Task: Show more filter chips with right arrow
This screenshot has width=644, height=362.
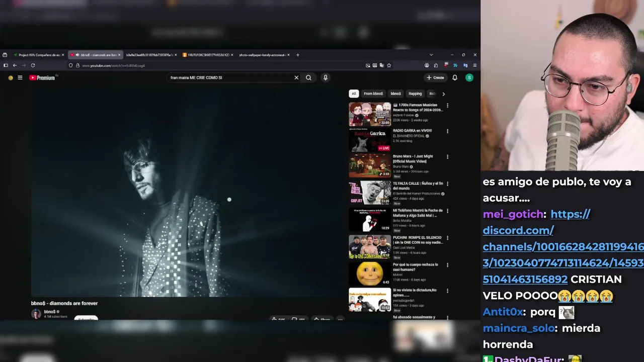Action: click(443, 94)
